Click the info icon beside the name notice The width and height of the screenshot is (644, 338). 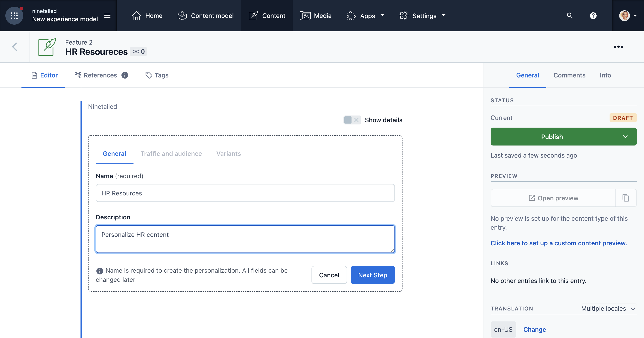point(100,271)
